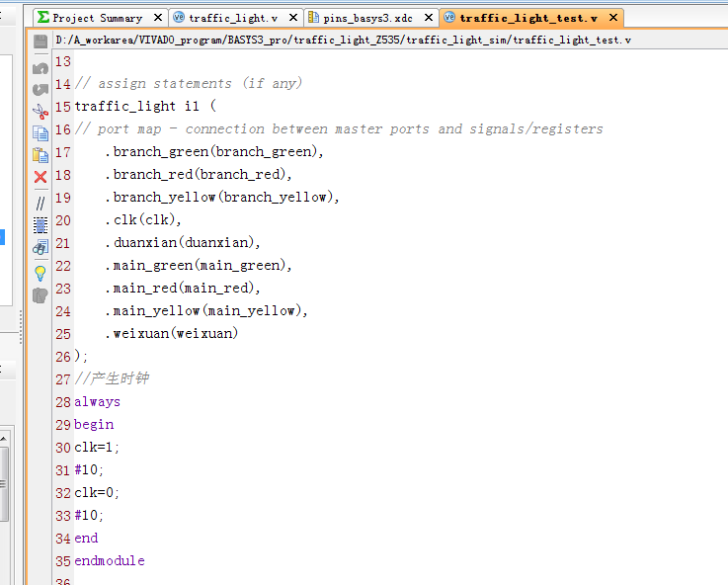Toggle line comments with the // icon
The height and width of the screenshot is (585, 728).
[x=40, y=203]
